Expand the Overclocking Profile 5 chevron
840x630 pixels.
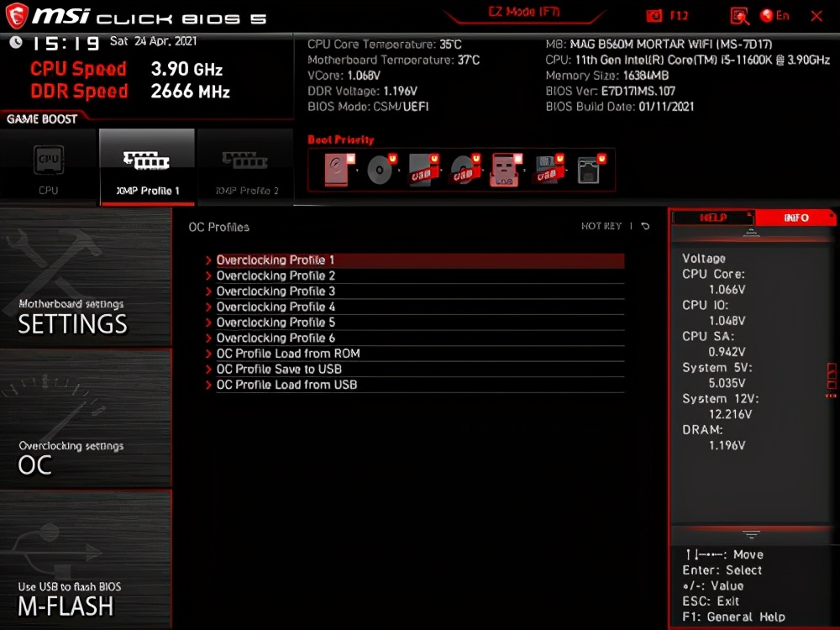[208, 323]
